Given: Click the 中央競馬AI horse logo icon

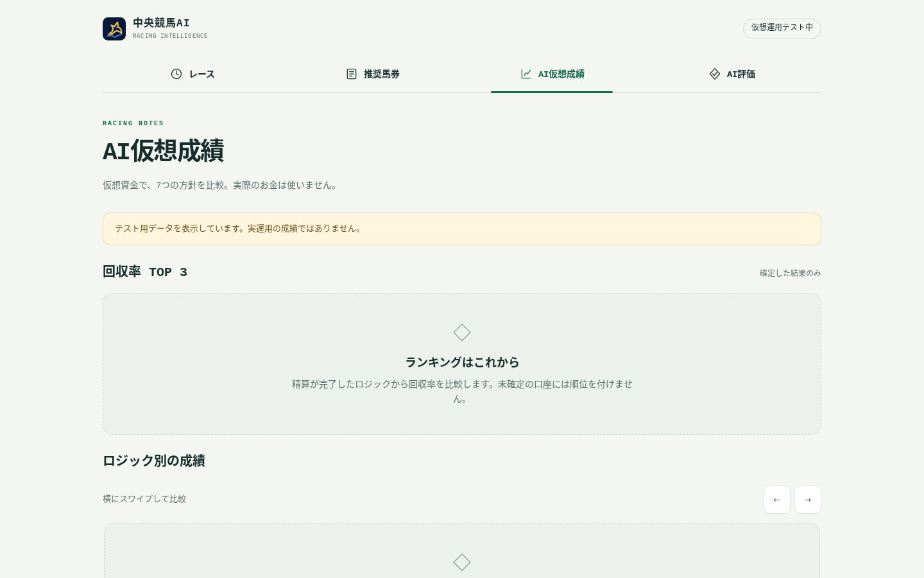Looking at the screenshot, I should click(114, 29).
